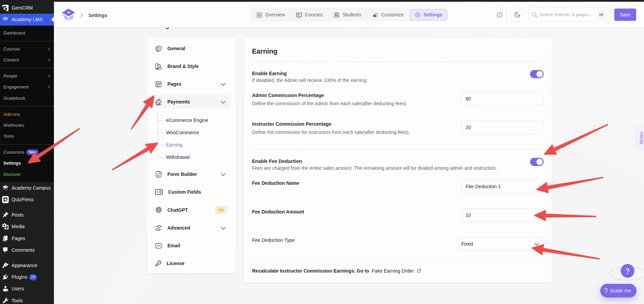The image size is (644, 304).
Task: Open the Courses tab in top navigation
Action: click(309, 15)
